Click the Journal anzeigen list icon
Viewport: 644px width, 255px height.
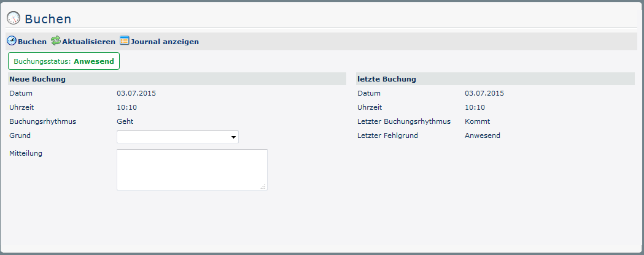point(125,41)
